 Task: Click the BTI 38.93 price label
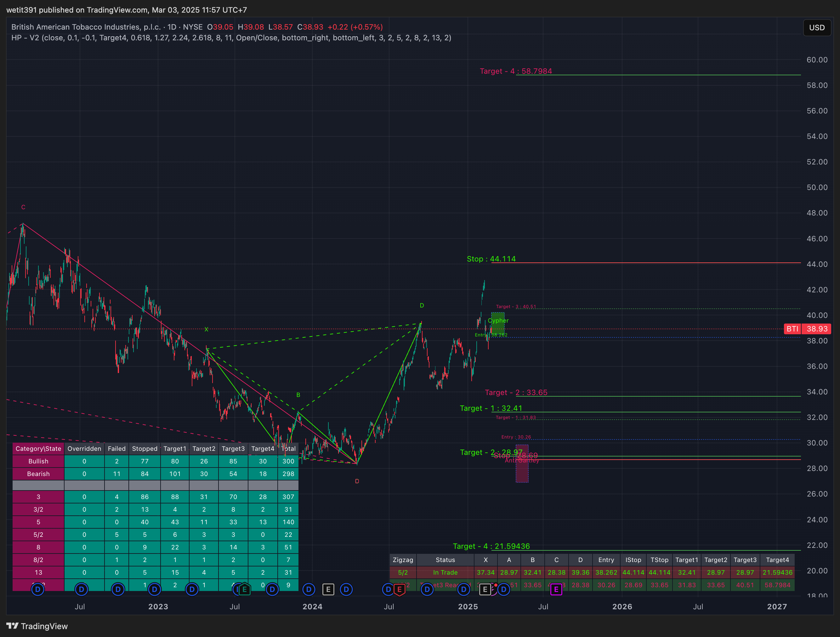[807, 329]
